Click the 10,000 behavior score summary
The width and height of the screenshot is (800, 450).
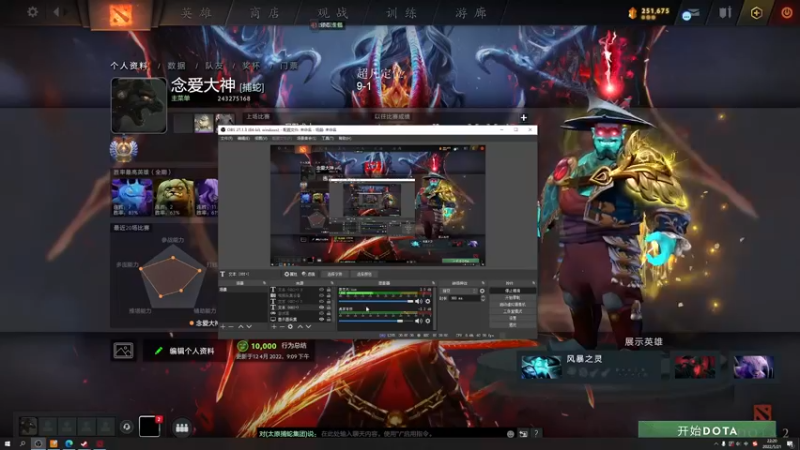coord(272,346)
